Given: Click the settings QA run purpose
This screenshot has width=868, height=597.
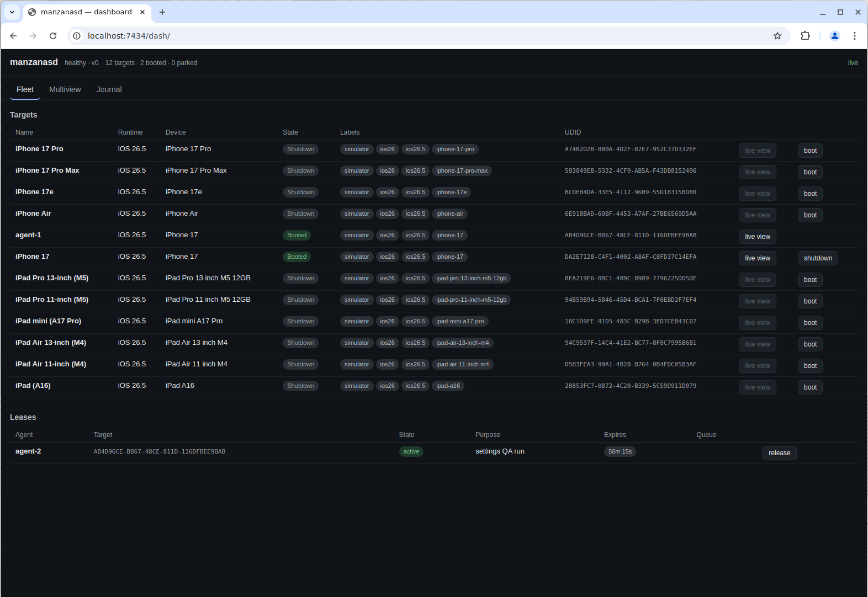Looking at the screenshot, I should click(500, 451).
